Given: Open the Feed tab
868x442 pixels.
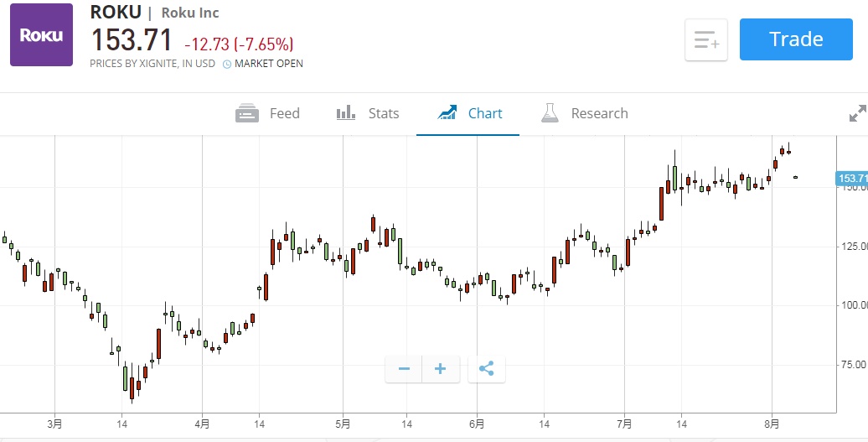Looking at the screenshot, I should 268,113.
